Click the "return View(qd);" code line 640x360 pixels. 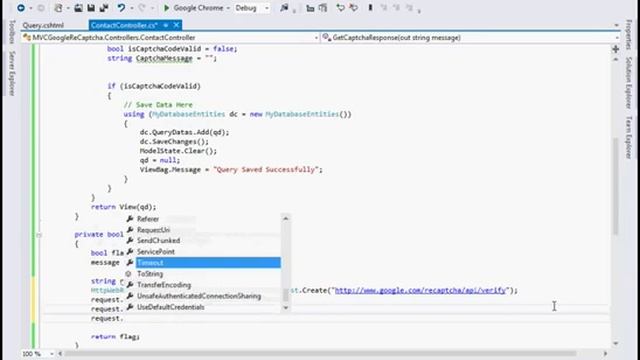pos(123,207)
